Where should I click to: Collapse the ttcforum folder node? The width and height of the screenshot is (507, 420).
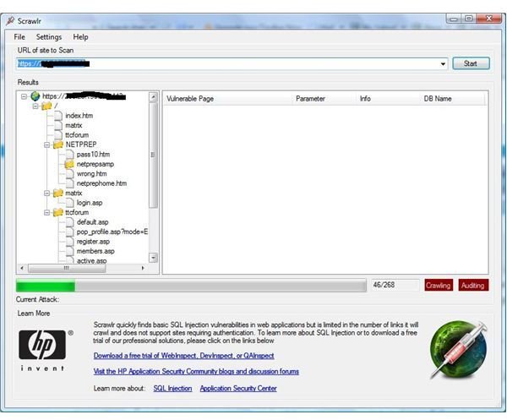pos(46,213)
